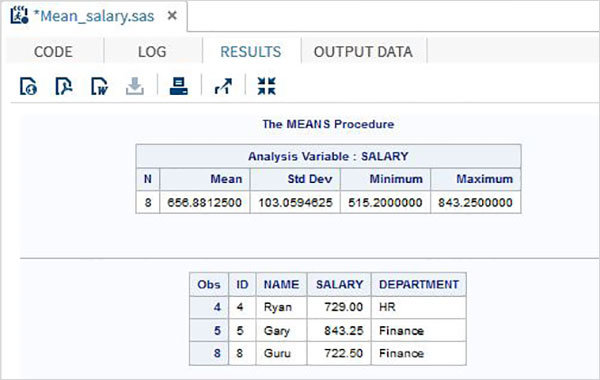The width and height of the screenshot is (600, 380).
Task: Click the DEPARTMENT column header
Action: (x=419, y=284)
